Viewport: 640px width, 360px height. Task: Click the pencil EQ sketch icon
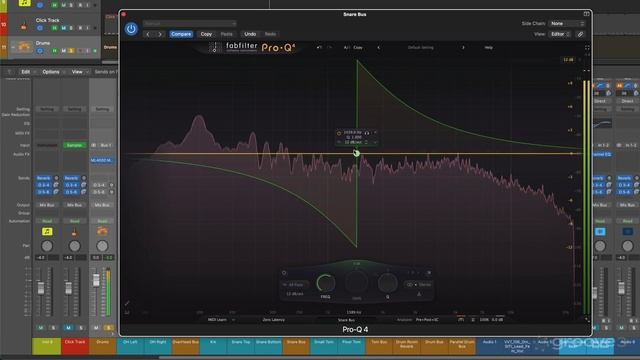pos(127,303)
